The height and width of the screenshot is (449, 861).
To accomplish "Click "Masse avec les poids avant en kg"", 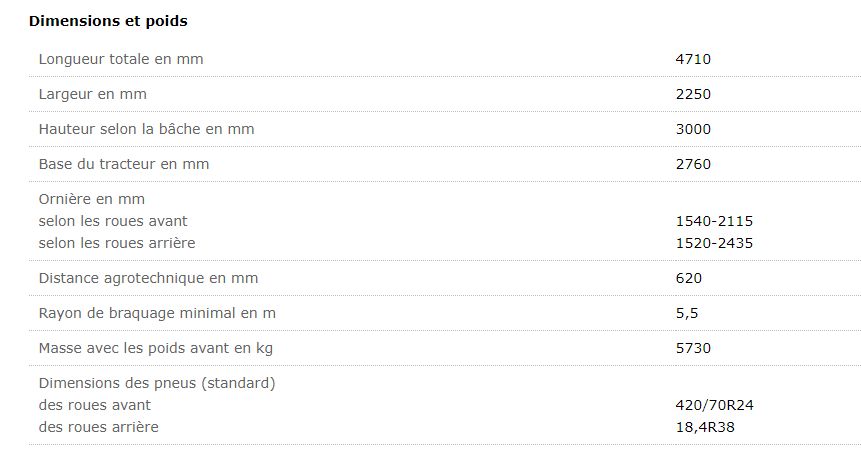I will pyautogui.click(x=156, y=348).
